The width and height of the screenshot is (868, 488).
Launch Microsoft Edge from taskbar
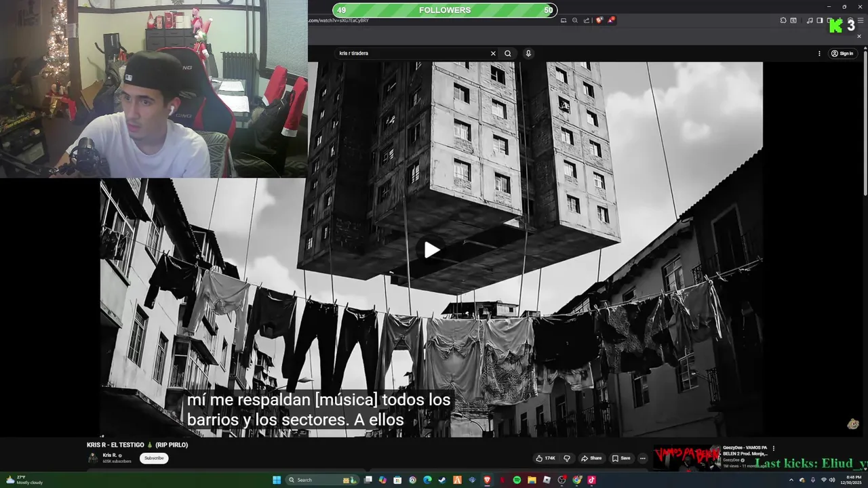[x=427, y=480]
